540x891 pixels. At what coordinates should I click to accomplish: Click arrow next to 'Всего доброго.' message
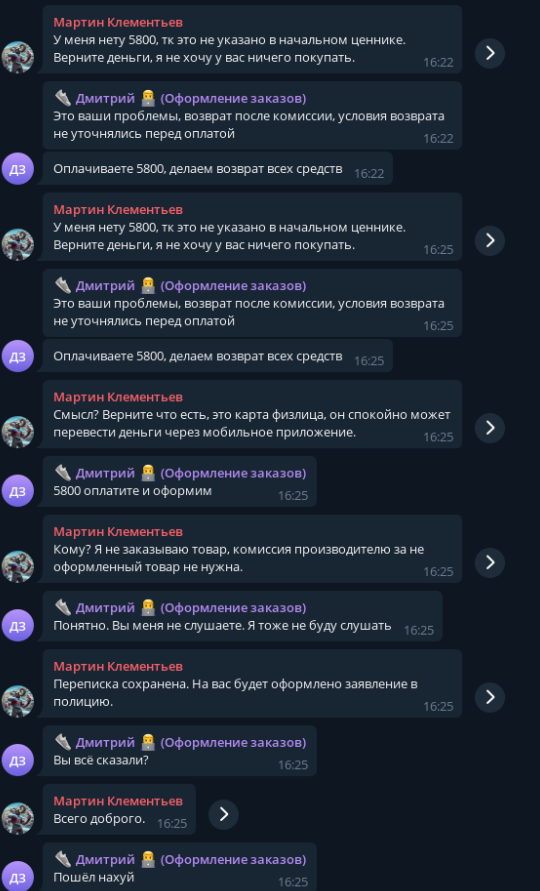[223, 815]
